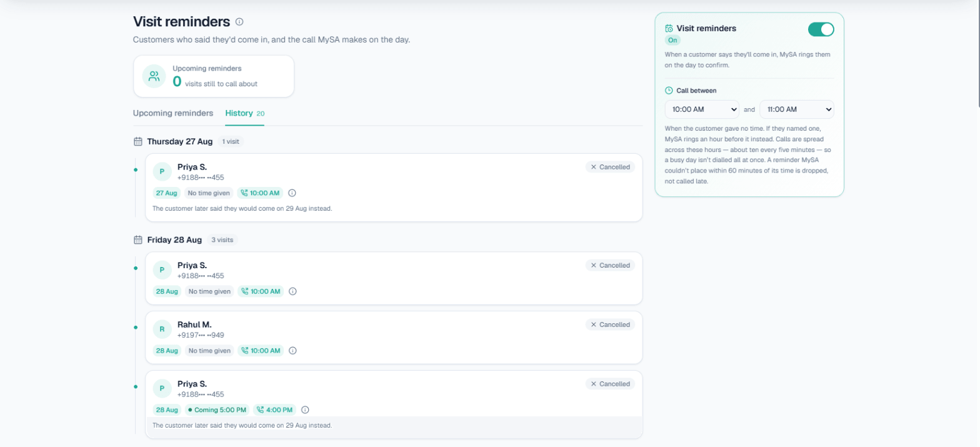Click the 0 visits still to call about text
This screenshot has height=447, width=980.
tap(215, 82)
